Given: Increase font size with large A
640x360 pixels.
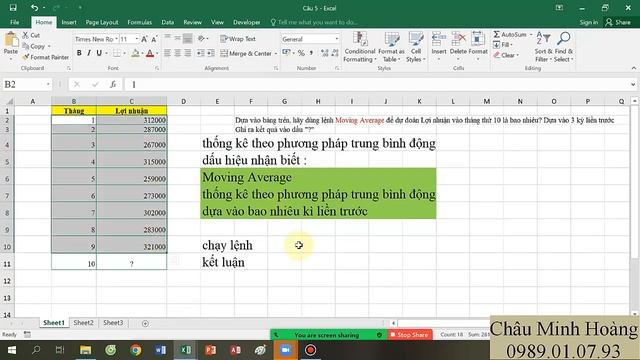Looking at the screenshot, I should coord(144,39).
